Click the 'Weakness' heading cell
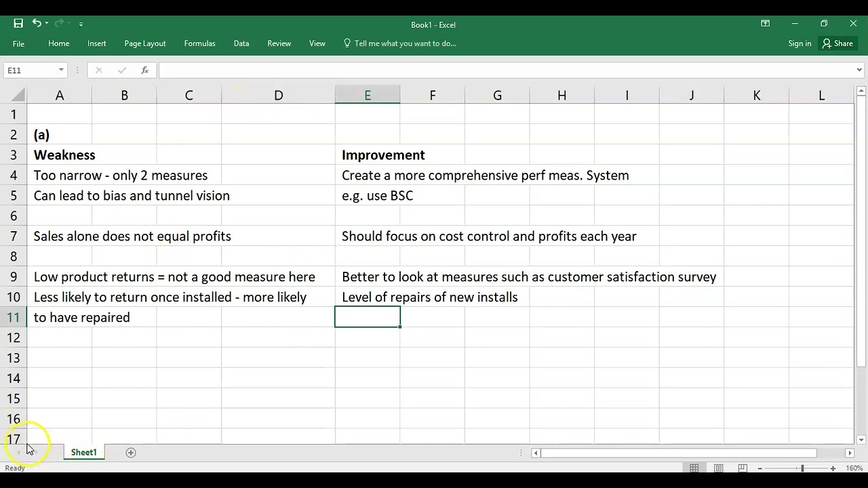868x488 pixels. 60,155
